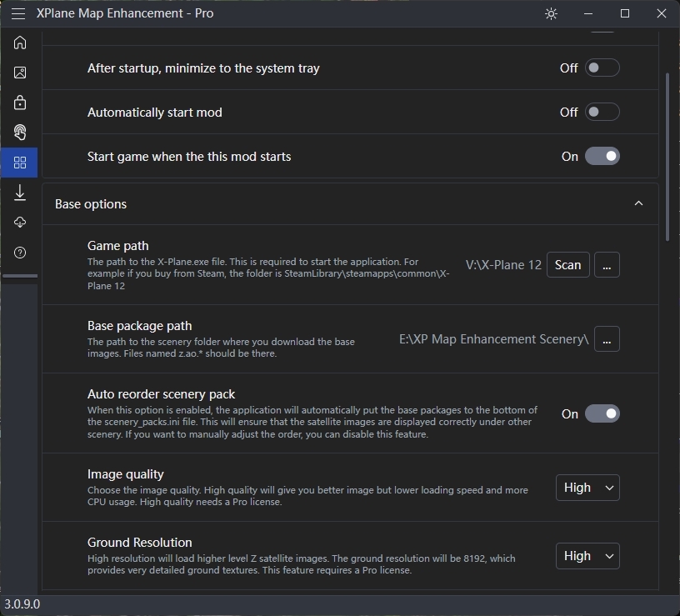The height and width of the screenshot is (616, 680).
Task: Open the download arrow sidebar page
Action: (20, 193)
